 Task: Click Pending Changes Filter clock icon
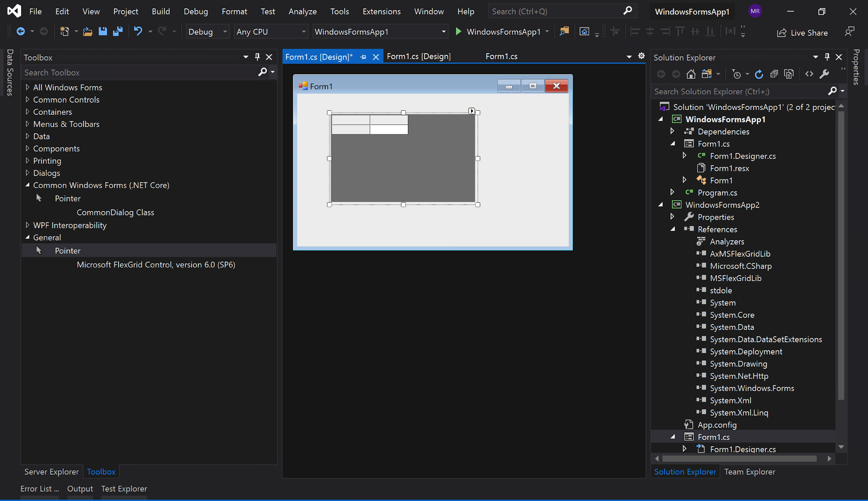coord(736,74)
